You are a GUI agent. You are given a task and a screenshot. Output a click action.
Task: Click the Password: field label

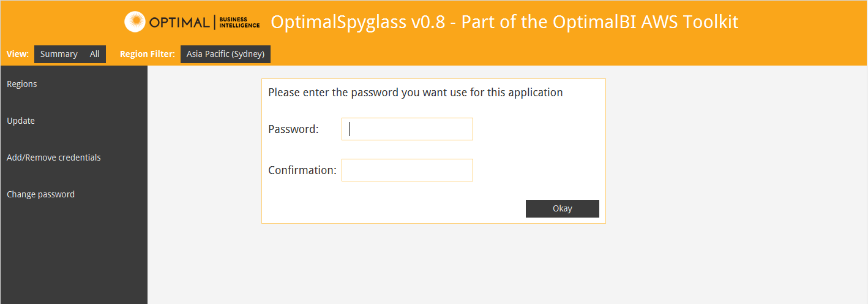(x=294, y=129)
